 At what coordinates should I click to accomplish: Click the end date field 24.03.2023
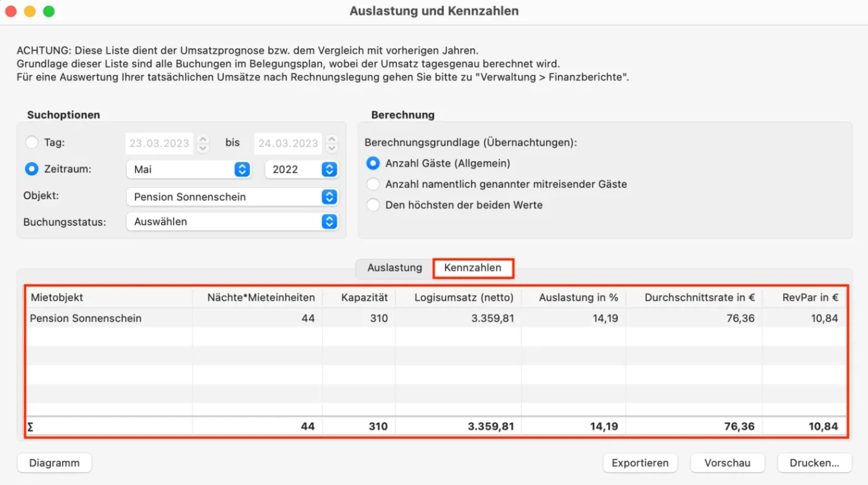(x=288, y=143)
